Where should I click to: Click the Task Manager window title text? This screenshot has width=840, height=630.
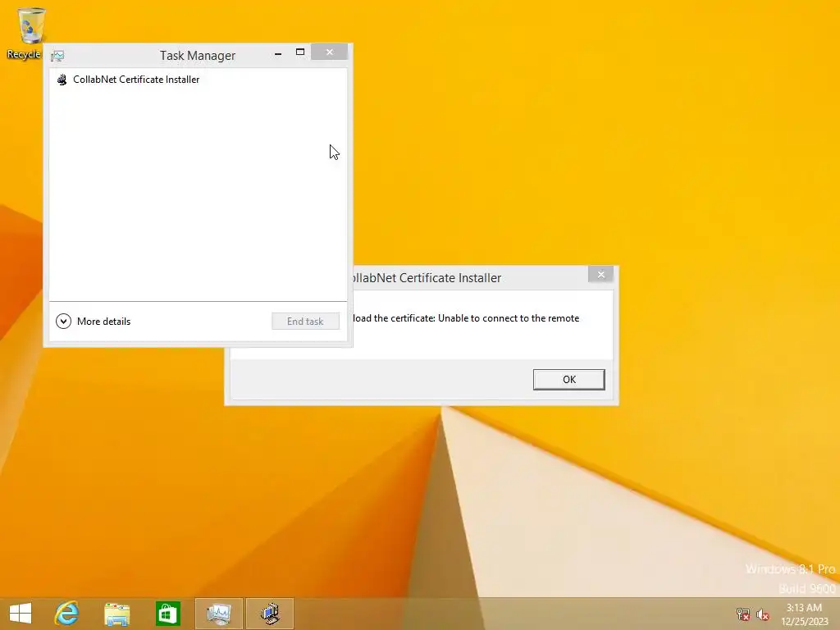[198, 56]
